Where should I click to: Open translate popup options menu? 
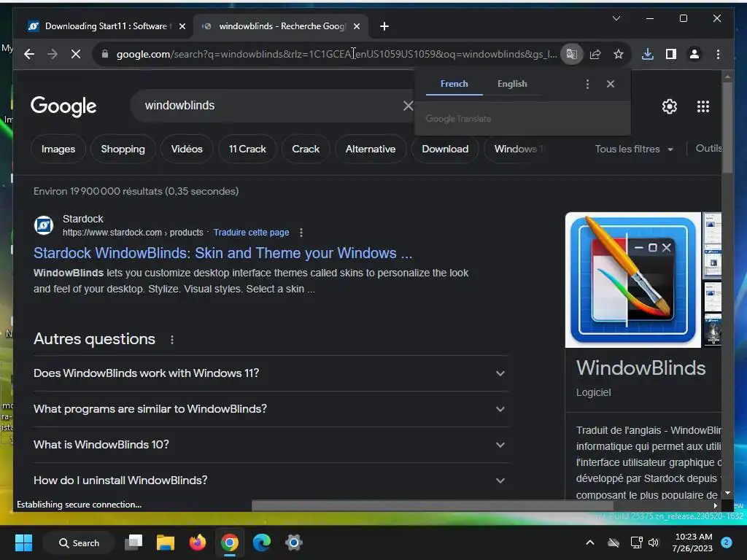point(587,85)
